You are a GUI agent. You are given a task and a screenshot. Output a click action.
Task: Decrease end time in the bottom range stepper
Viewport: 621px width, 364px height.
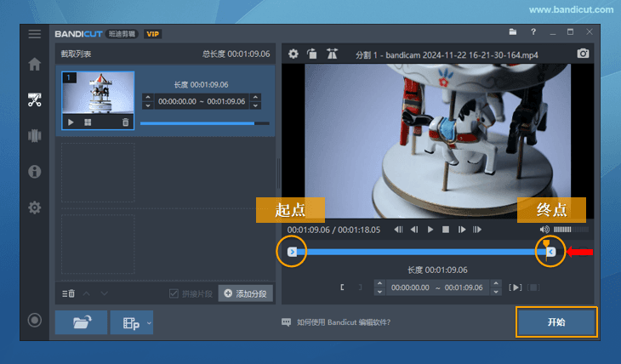(495, 292)
